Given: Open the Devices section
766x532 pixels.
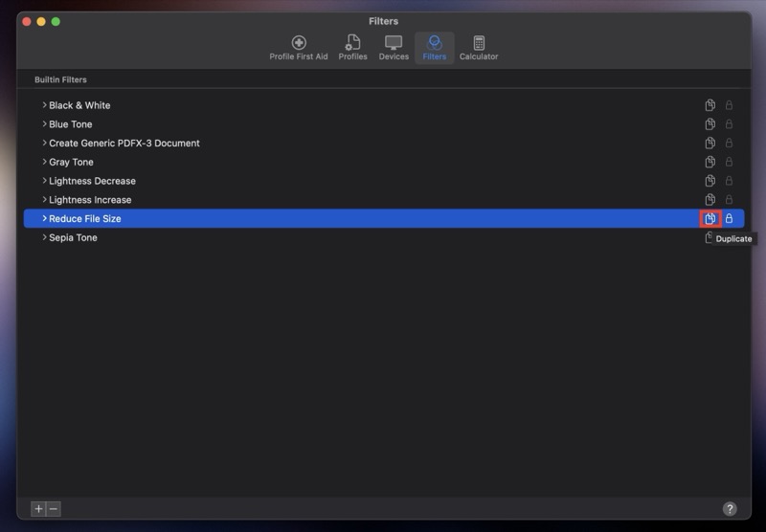Looking at the screenshot, I should coord(394,48).
